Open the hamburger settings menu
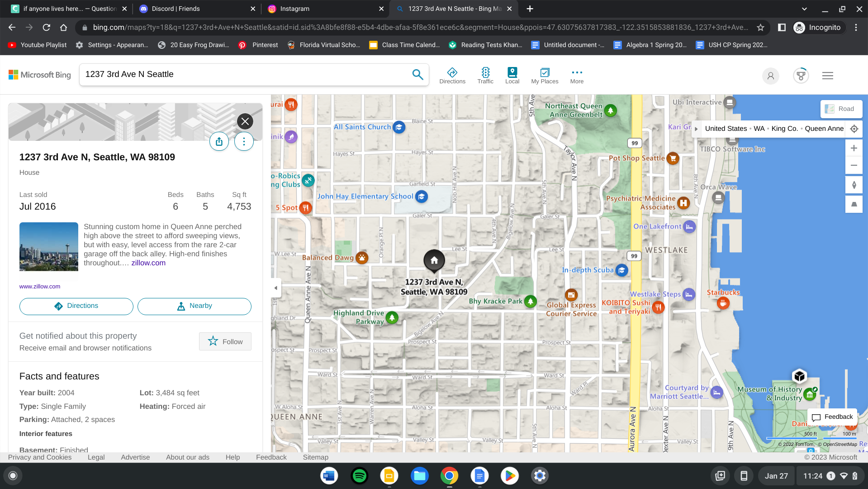The image size is (868, 489). pyautogui.click(x=828, y=76)
